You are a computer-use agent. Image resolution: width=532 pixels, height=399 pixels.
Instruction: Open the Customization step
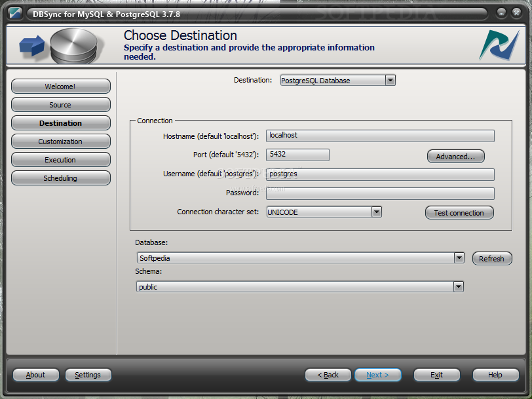pyautogui.click(x=60, y=142)
